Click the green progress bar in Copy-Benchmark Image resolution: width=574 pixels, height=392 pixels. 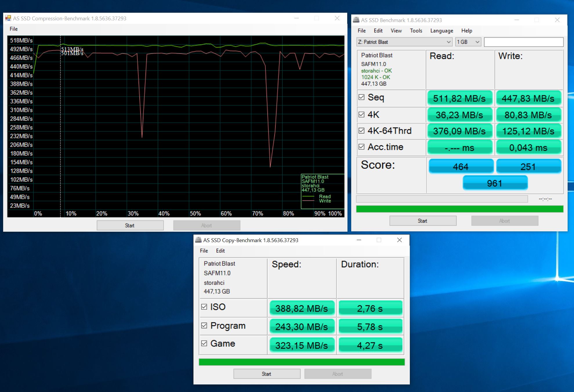tap(302, 362)
